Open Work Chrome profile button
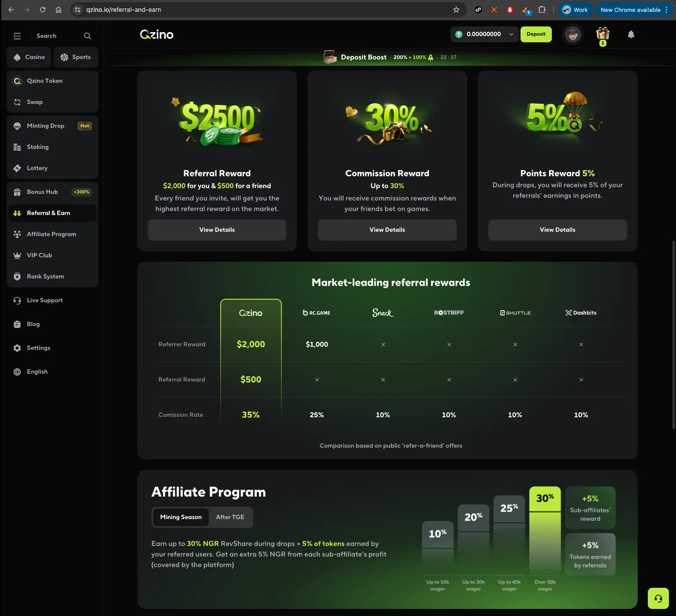 pyautogui.click(x=576, y=10)
